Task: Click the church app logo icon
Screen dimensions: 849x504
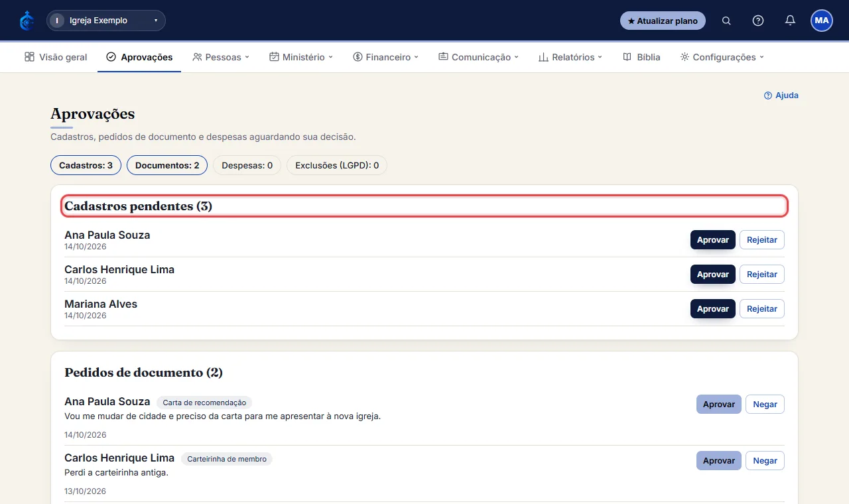Action: click(x=27, y=21)
